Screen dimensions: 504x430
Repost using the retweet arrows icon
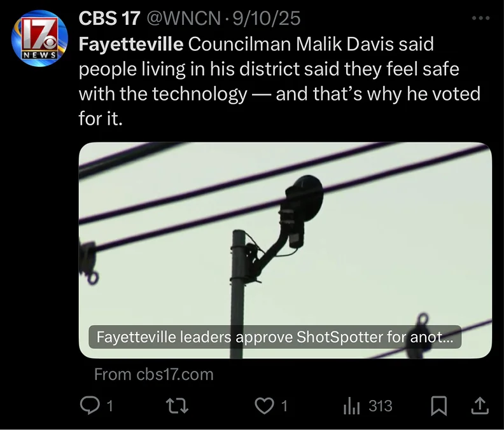[177, 406]
